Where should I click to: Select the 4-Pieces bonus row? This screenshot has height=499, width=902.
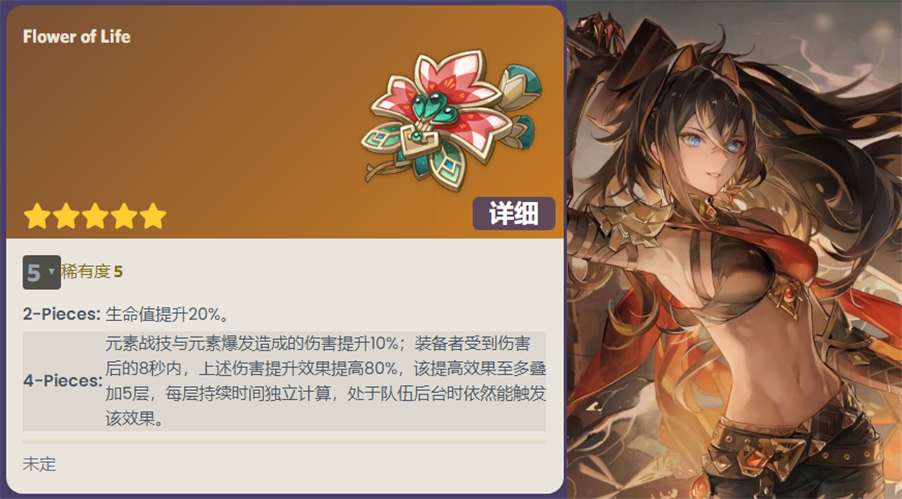tap(284, 381)
